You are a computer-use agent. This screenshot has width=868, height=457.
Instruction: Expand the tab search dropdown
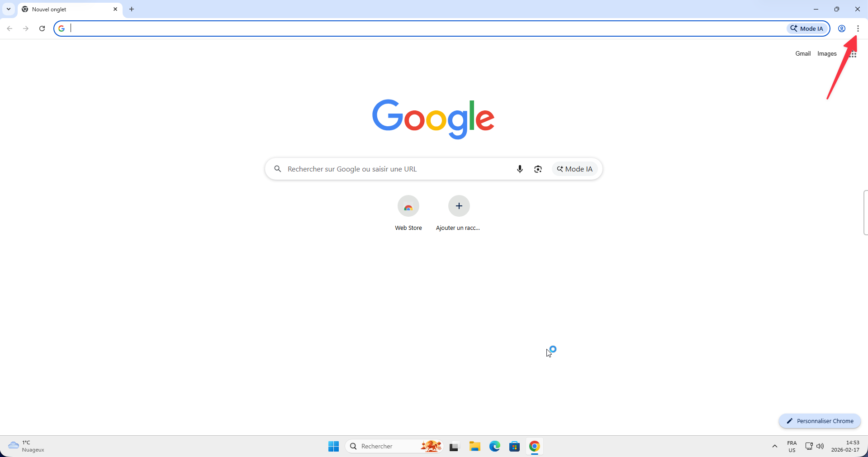(8, 9)
